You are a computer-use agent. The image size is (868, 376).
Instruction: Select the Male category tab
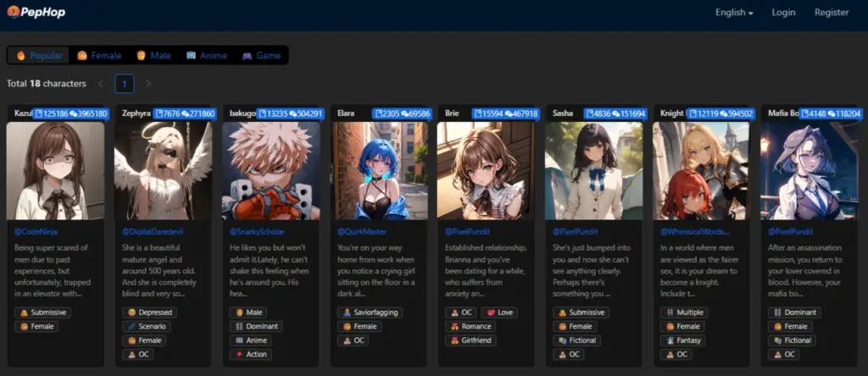click(154, 55)
